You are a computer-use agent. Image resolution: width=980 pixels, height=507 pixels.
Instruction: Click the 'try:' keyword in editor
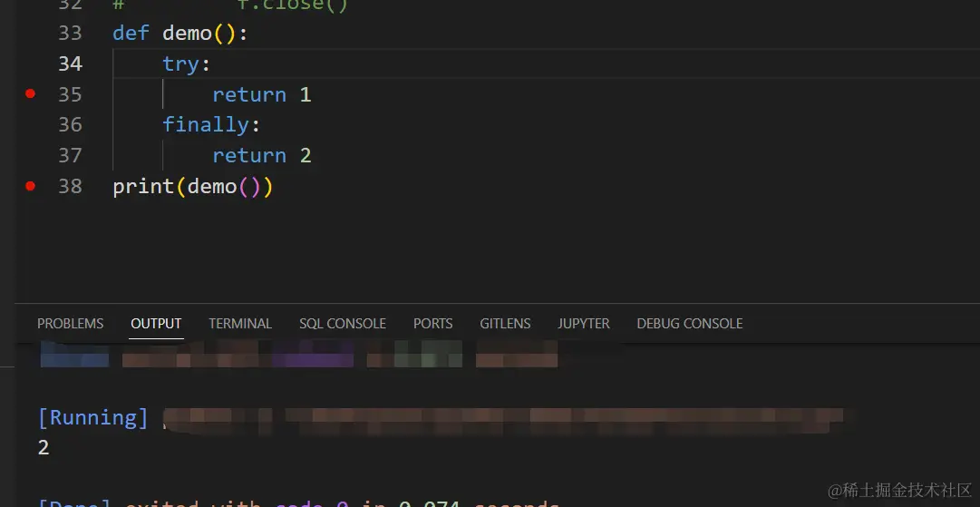coord(187,63)
